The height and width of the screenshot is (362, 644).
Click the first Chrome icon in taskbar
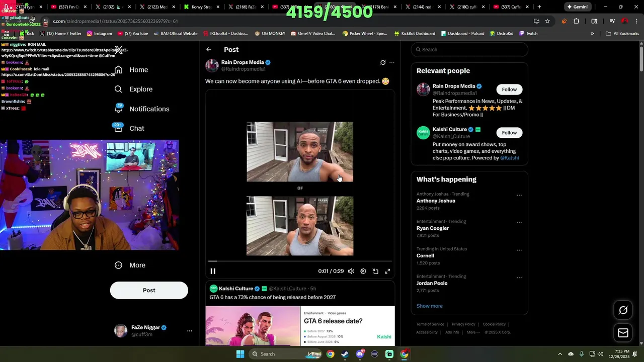pyautogui.click(x=330, y=354)
